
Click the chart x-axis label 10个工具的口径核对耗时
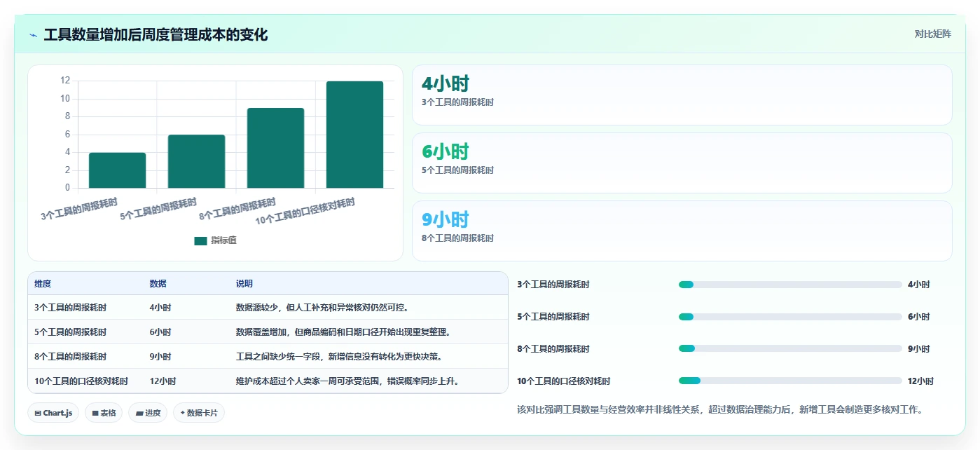pyautogui.click(x=305, y=212)
